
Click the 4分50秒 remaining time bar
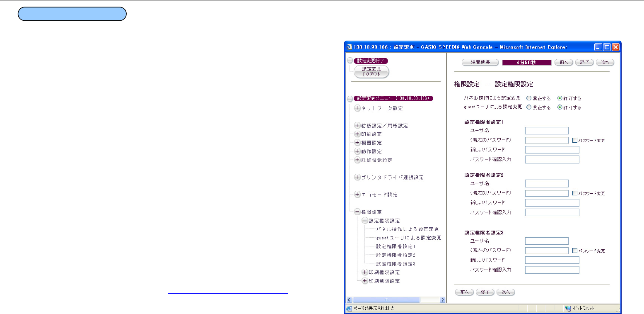[x=527, y=62]
